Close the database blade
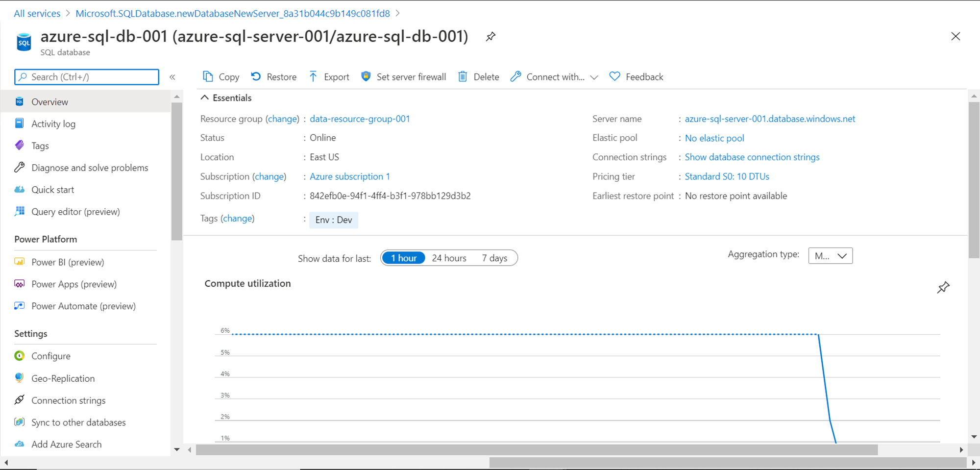The height and width of the screenshot is (470, 980). coord(955,36)
